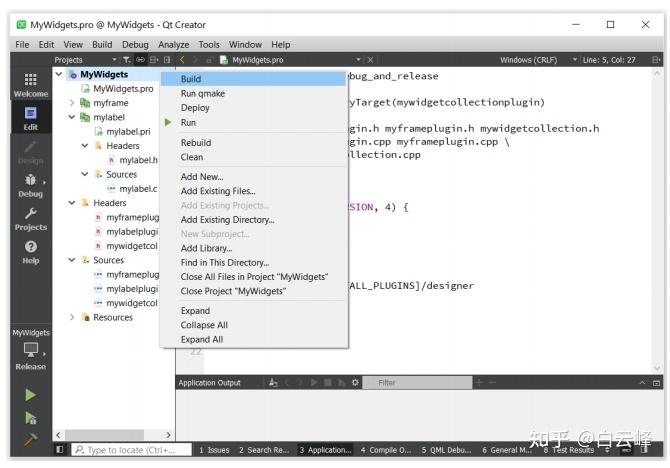Viewport: 670px width, 468px height.
Task: Expand the myframe subproject
Action: [72, 103]
